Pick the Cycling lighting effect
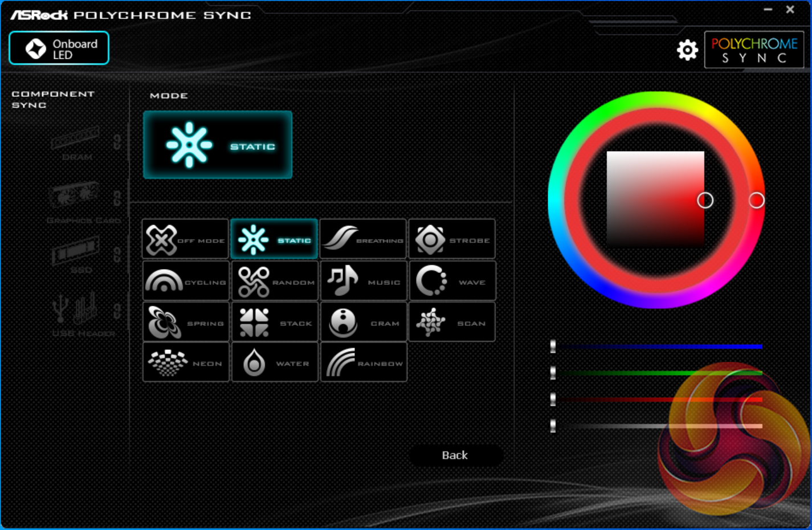This screenshot has width=812, height=530. [185, 280]
